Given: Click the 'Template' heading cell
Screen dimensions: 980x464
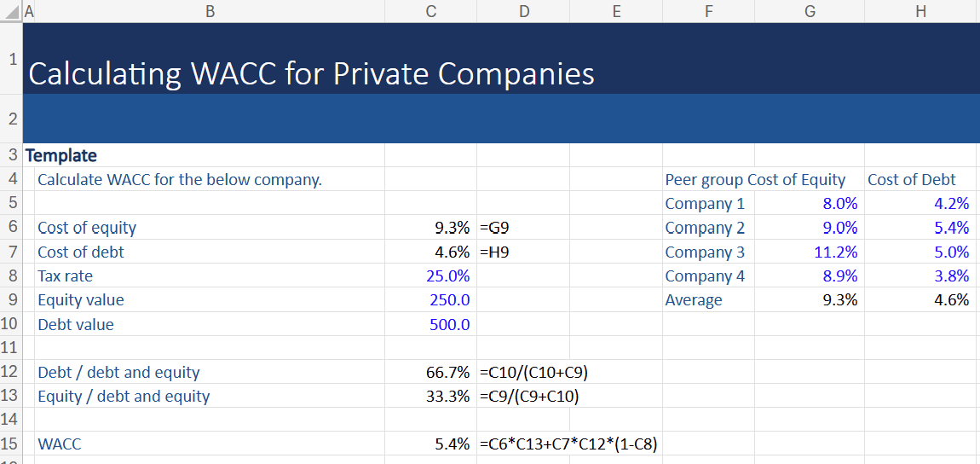Looking at the screenshot, I should coord(61,155).
